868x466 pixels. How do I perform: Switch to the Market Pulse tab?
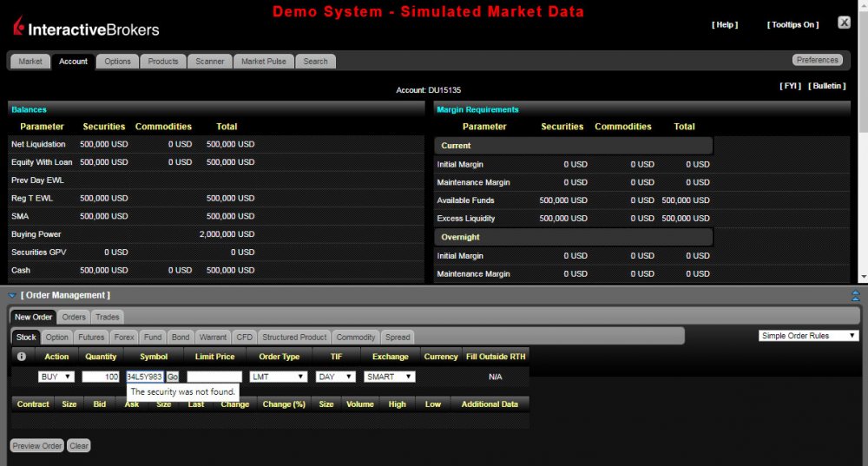tap(264, 62)
